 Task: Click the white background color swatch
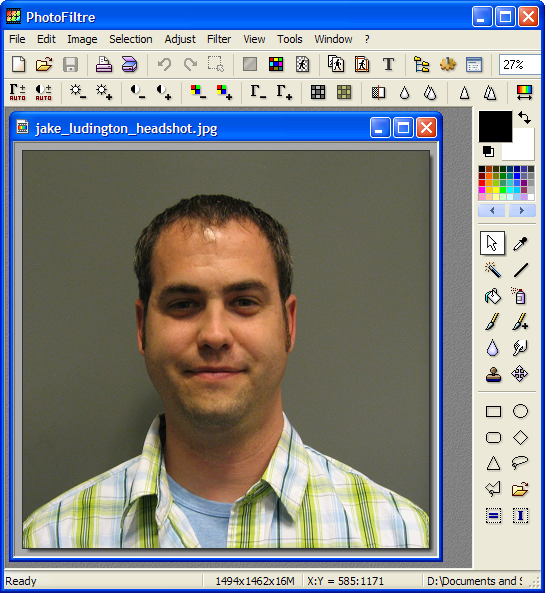(x=523, y=151)
